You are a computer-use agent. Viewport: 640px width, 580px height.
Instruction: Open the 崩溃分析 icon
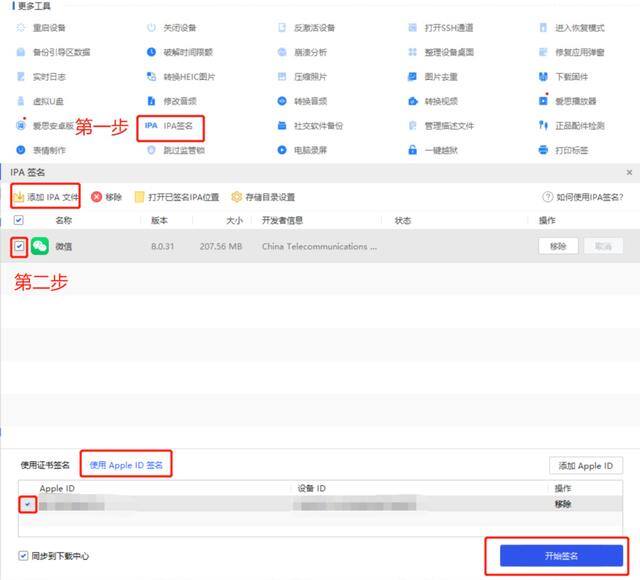tap(282, 52)
